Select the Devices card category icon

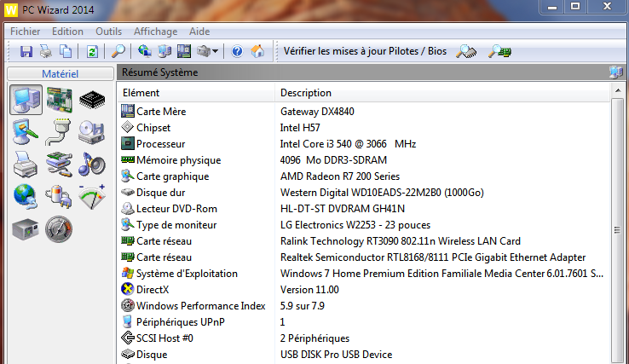(59, 165)
